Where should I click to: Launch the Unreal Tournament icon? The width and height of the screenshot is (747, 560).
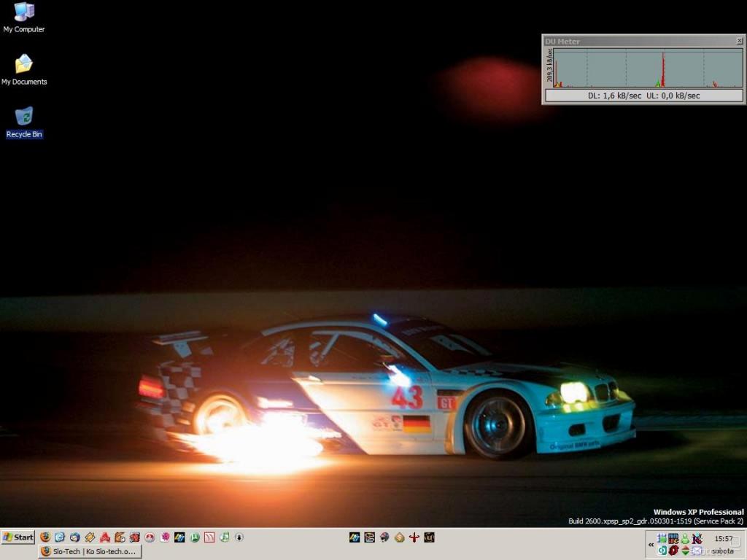tap(429, 537)
